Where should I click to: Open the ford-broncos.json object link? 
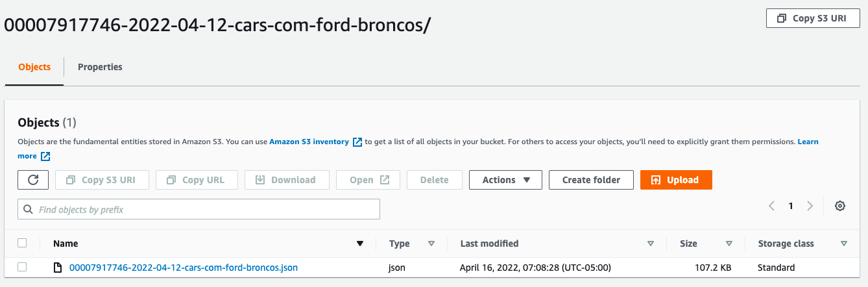coord(184,268)
